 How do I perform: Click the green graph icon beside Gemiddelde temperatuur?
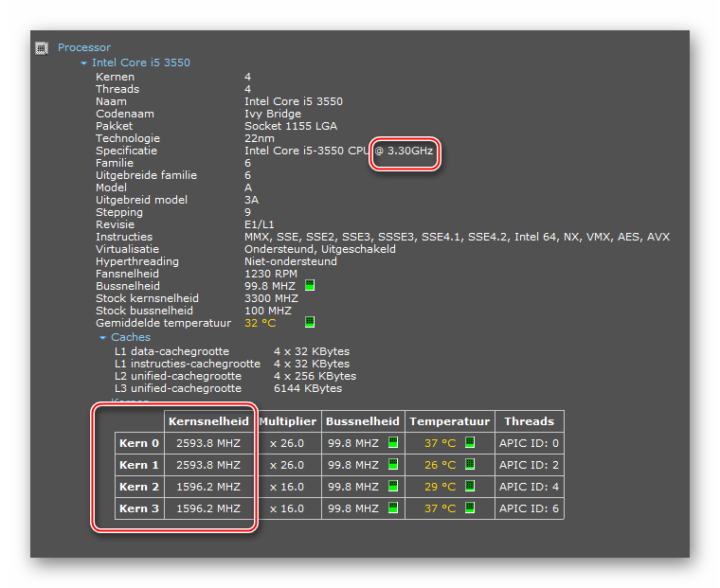[310, 322]
